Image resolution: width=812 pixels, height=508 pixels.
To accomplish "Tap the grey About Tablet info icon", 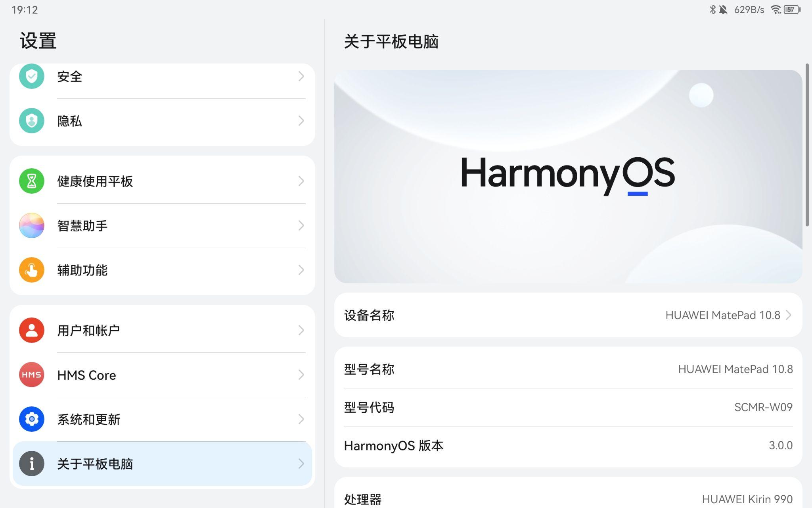I will pyautogui.click(x=32, y=464).
